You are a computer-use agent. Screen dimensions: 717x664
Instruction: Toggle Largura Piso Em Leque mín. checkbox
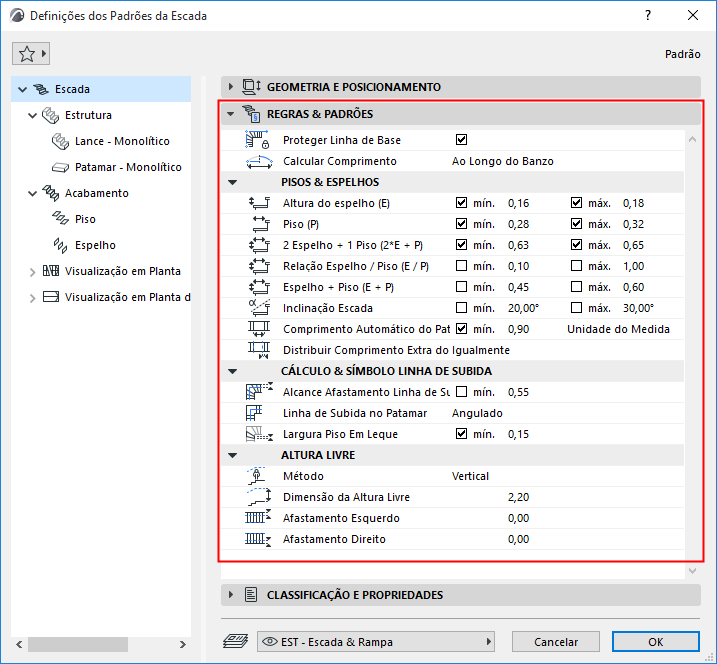(x=461, y=434)
